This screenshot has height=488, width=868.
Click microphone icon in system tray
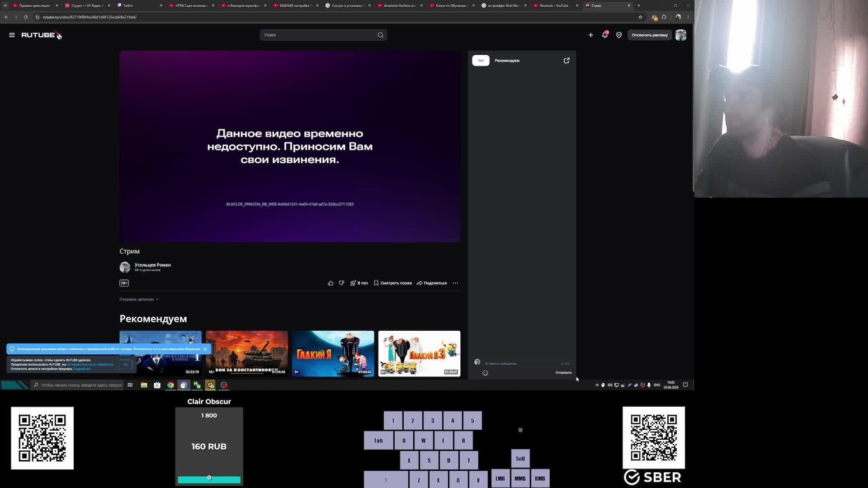click(649, 385)
